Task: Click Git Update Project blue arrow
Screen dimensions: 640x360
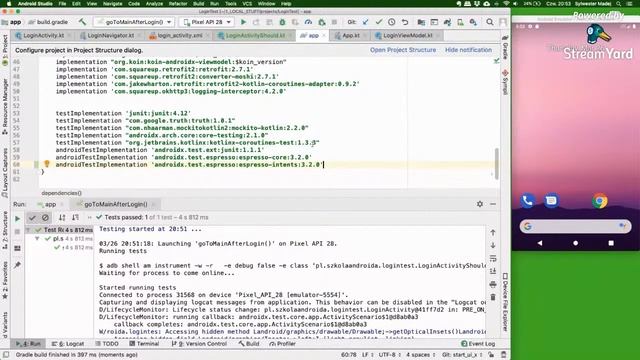Action: coord(365,22)
